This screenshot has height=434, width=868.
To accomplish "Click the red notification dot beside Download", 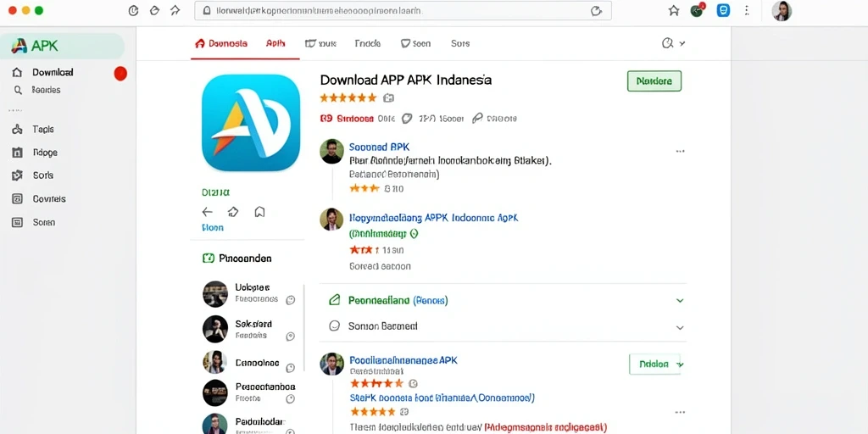I will (x=120, y=74).
